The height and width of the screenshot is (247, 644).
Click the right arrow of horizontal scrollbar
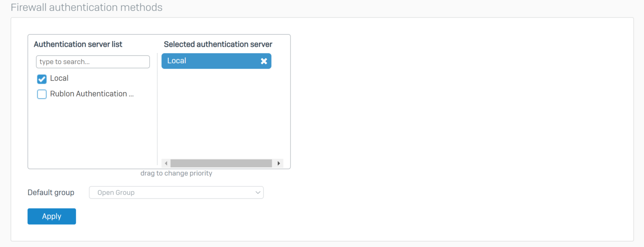tap(279, 163)
